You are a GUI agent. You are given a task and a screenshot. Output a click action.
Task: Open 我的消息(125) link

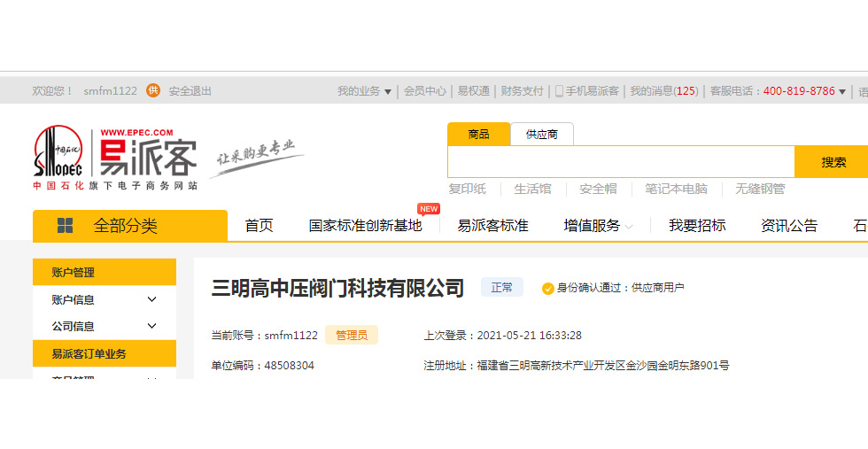[664, 91]
